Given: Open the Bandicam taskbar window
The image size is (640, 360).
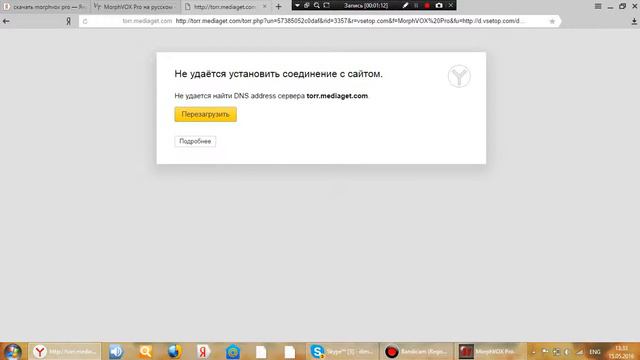Looking at the screenshot, I should 416,351.
